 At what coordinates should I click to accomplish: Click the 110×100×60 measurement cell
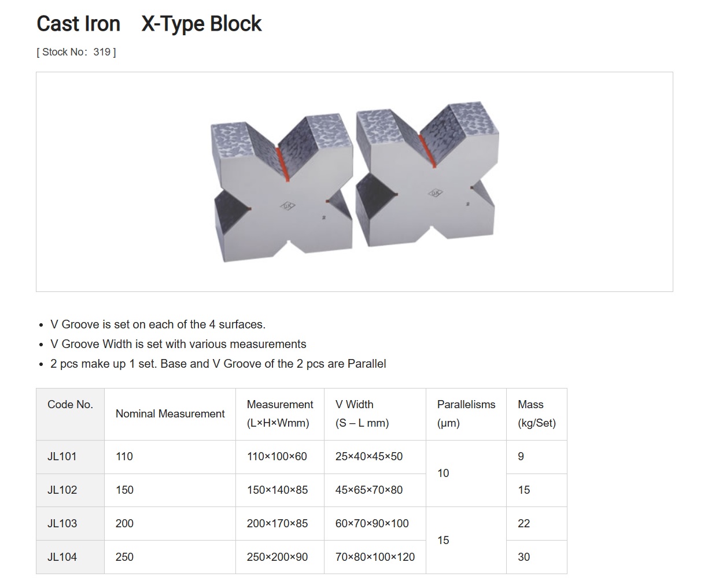pos(280,457)
